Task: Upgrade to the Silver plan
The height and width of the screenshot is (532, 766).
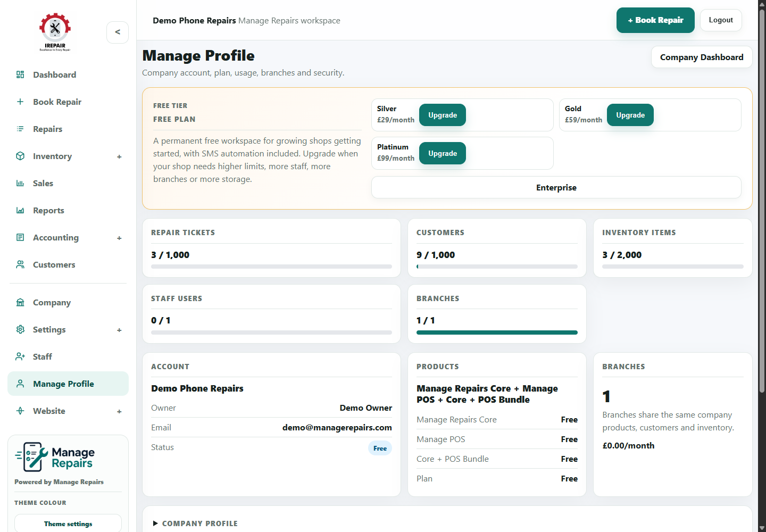Action: [x=443, y=115]
